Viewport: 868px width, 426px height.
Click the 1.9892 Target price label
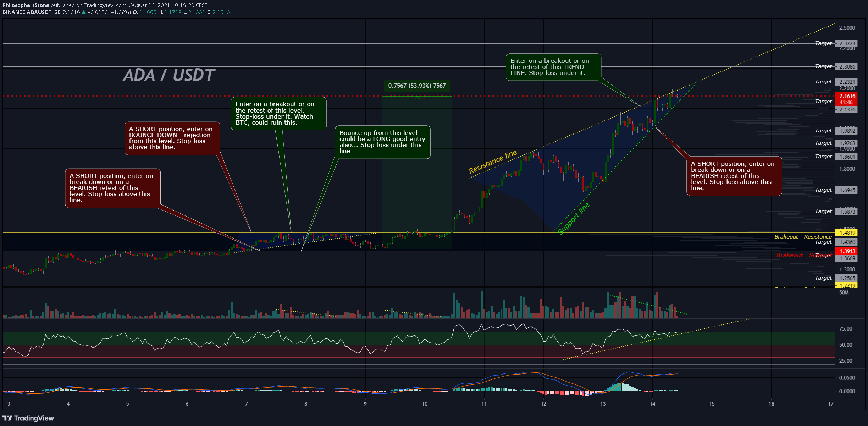pos(846,131)
